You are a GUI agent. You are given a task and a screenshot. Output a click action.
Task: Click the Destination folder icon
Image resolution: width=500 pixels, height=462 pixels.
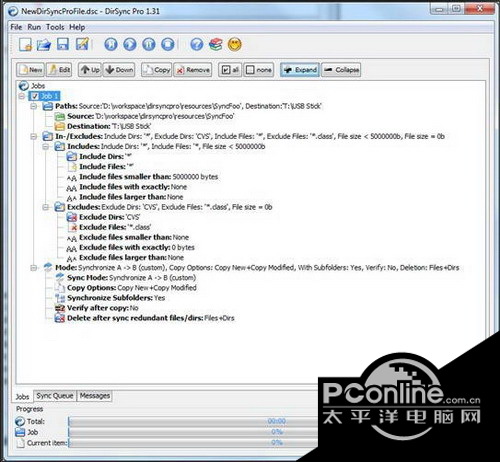[x=60, y=126]
